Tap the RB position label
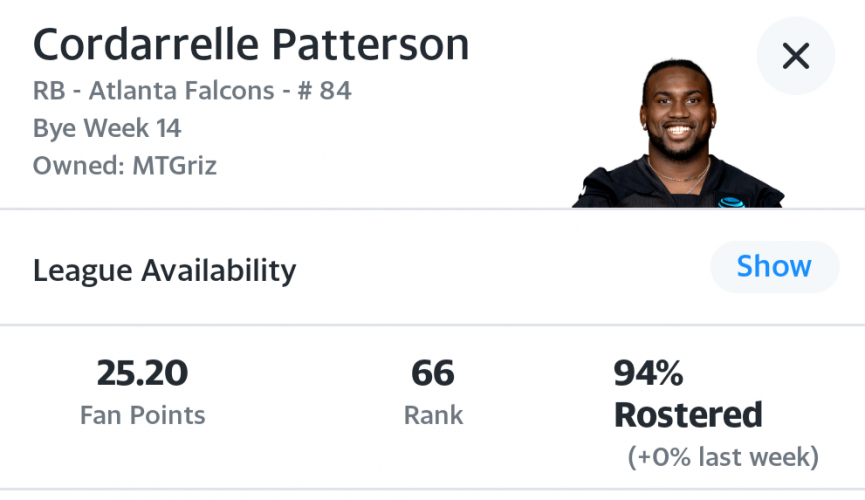Image resolution: width=865 pixels, height=500 pixels. (x=49, y=91)
